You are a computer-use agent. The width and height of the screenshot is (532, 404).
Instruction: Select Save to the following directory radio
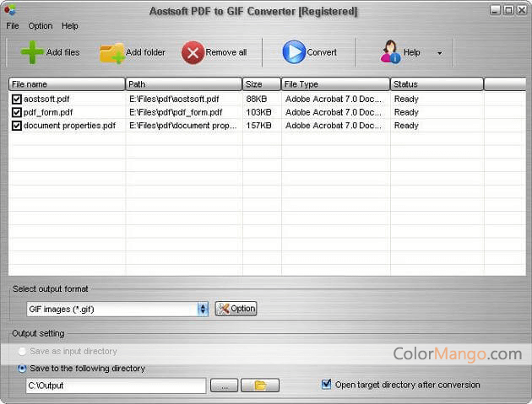(22, 369)
